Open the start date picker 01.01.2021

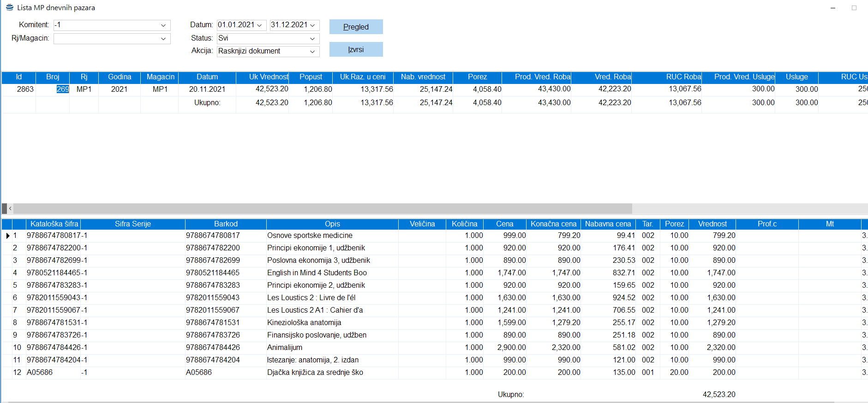pyautogui.click(x=259, y=25)
